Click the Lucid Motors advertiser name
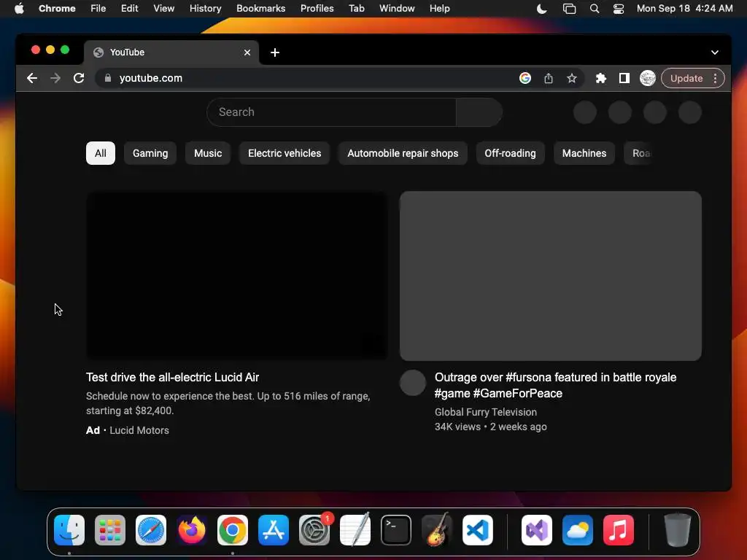 139,430
